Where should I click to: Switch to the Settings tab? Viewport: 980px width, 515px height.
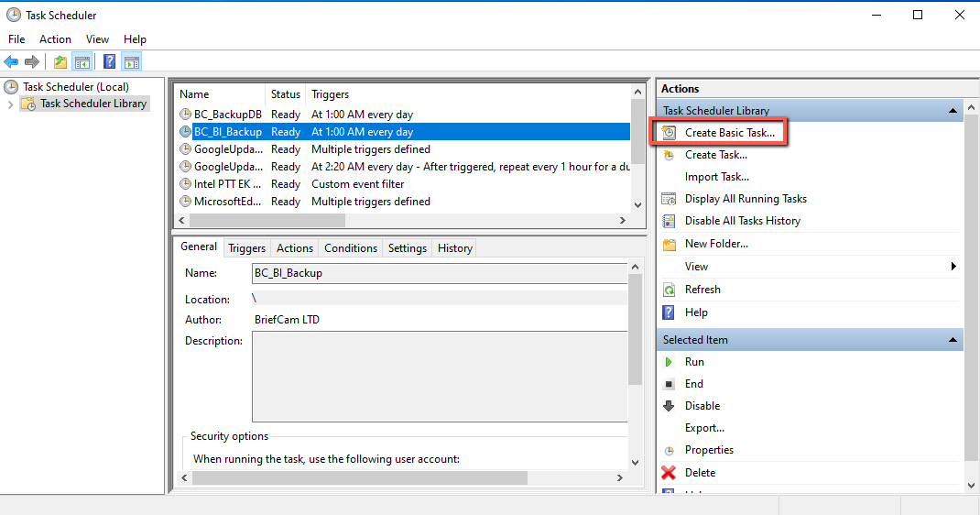pyautogui.click(x=407, y=248)
